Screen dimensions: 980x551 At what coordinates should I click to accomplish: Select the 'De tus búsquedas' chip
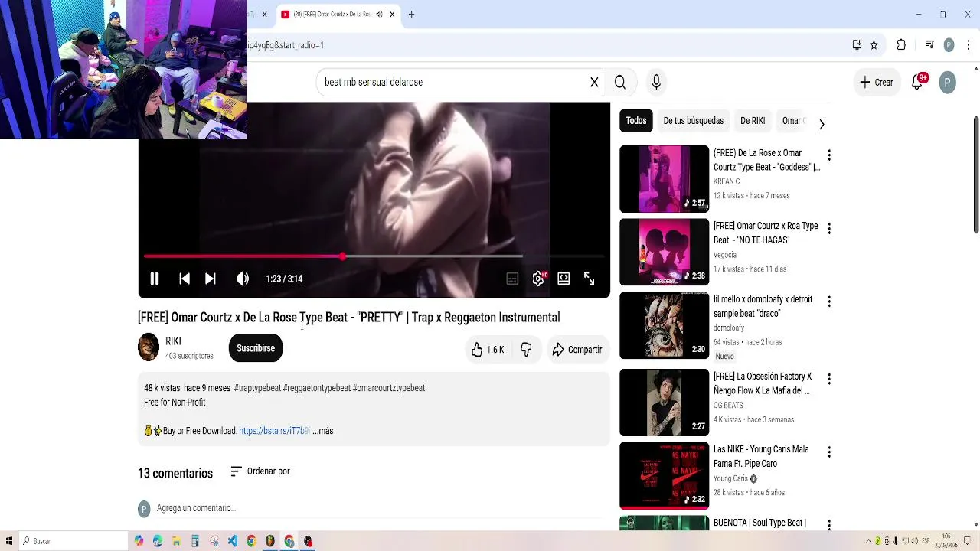(693, 121)
